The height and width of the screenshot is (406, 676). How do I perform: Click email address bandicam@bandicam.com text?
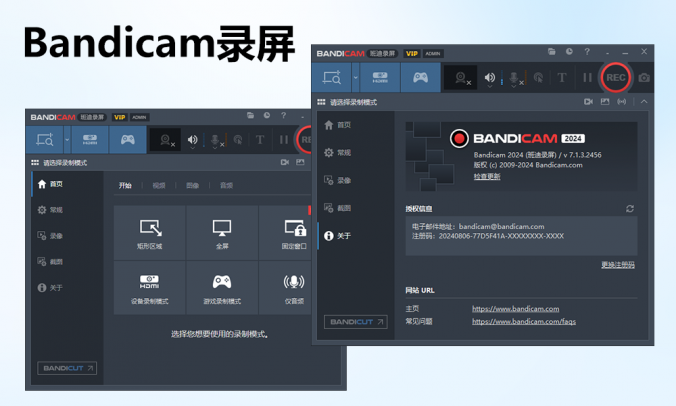501,227
